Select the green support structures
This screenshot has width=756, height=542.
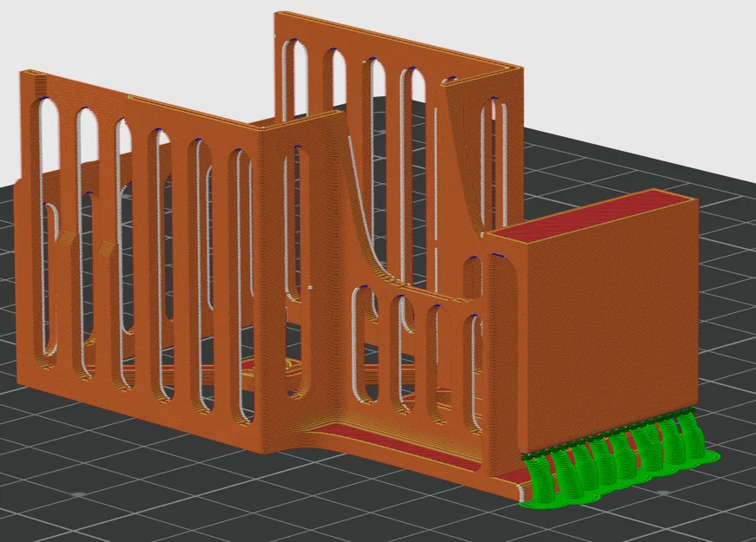pos(616,460)
